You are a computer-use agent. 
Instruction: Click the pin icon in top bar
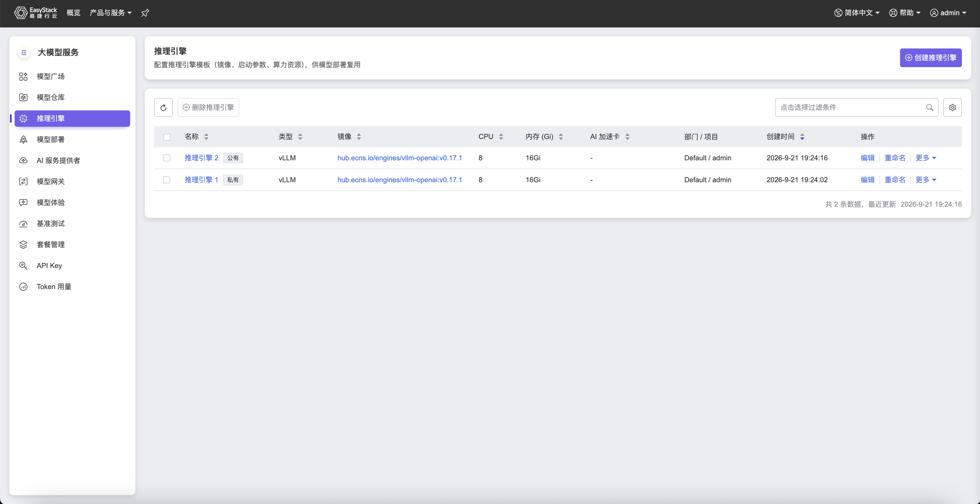click(145, 13)
